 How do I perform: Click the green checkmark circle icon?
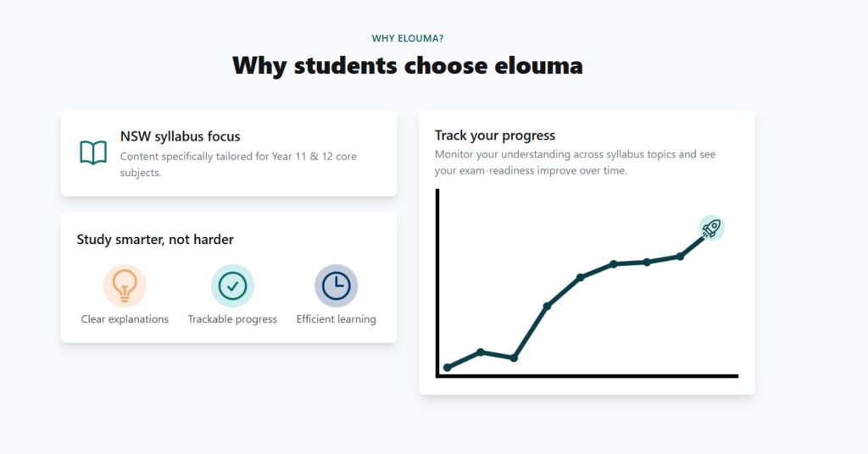click(x=232, y=285)
